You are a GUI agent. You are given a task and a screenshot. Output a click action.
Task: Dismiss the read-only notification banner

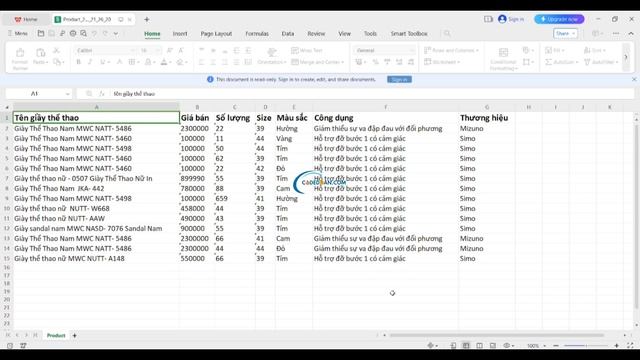coord(634,79)
